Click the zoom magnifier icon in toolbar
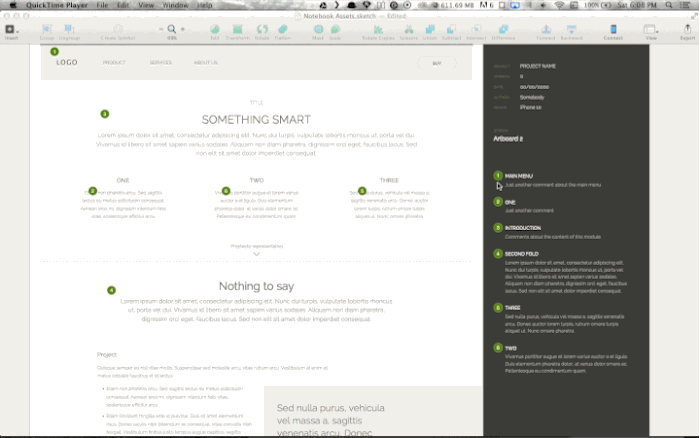The width and height of the screenshot is (700, 438). click(171, 29)
